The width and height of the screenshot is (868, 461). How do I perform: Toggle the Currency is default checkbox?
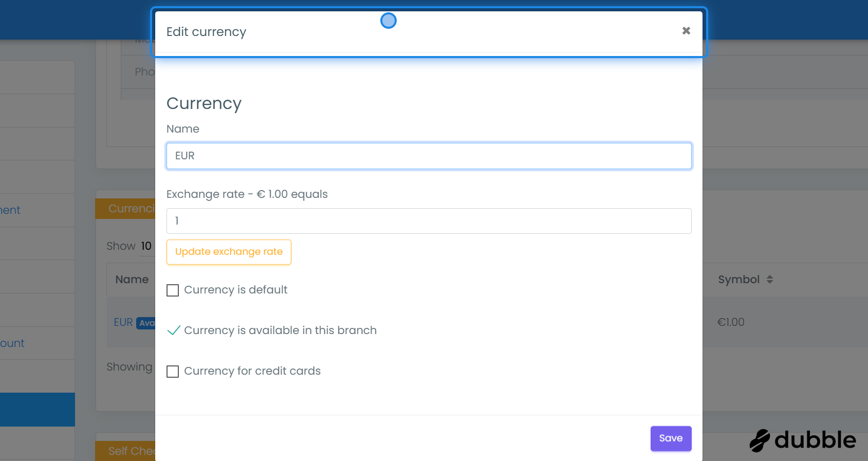(173, 290)
